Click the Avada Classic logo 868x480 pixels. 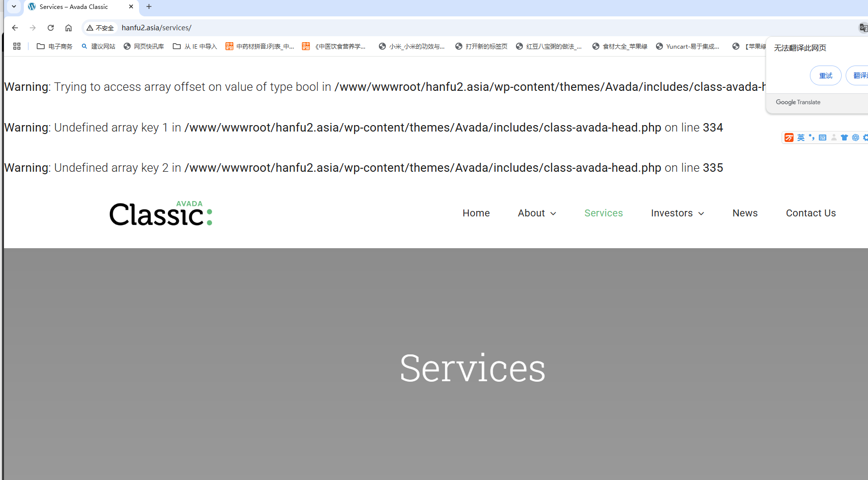161,213
